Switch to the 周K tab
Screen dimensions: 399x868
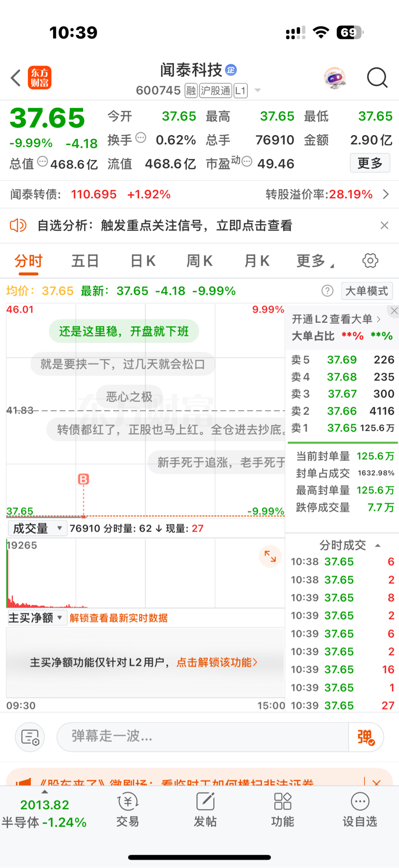[199, 261]
